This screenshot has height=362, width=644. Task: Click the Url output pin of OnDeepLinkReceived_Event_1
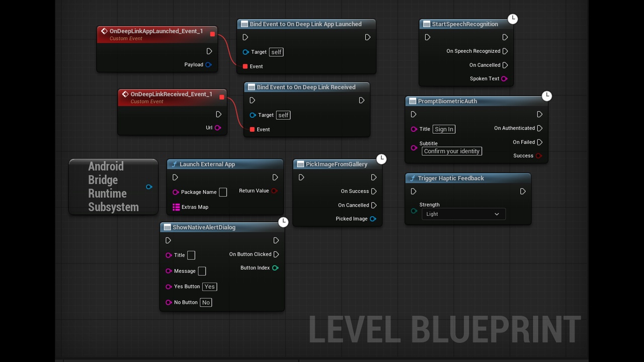coord(218,128)
